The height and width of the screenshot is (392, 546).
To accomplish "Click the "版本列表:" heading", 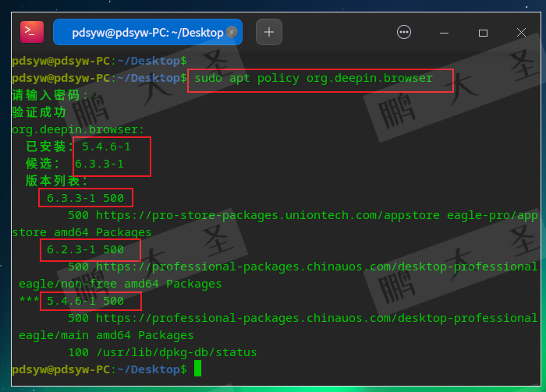I will tap(56, 181).
